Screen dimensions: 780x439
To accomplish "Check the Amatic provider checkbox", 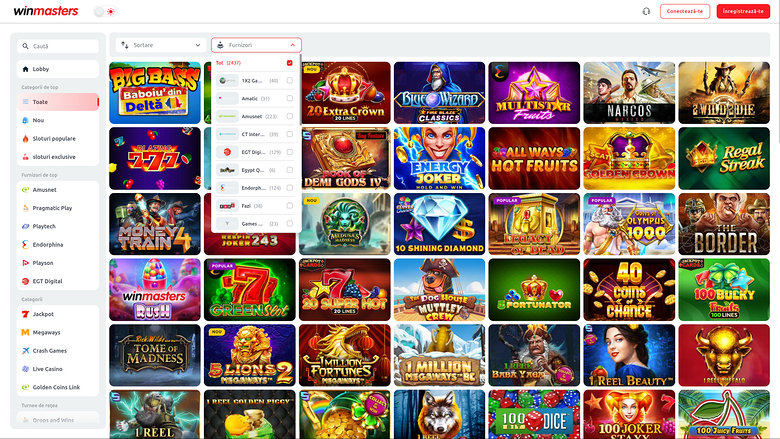I will [290, 98].
